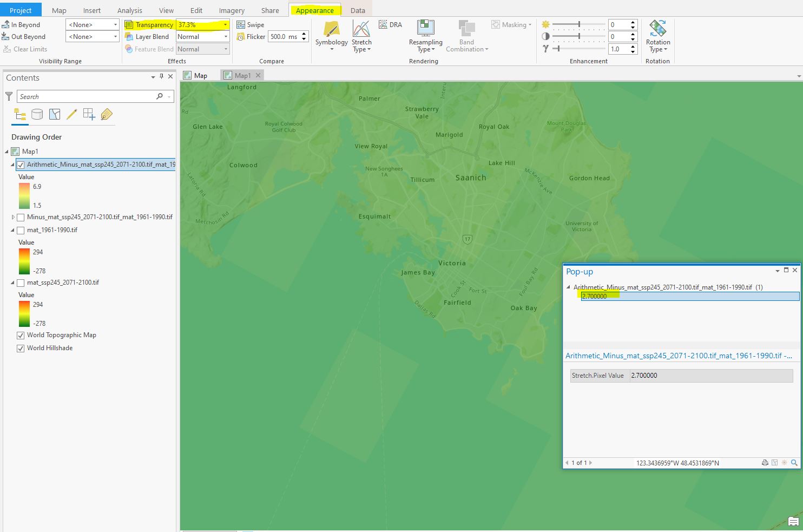Uncheck the World Hillshade layer

pos(21,349)
